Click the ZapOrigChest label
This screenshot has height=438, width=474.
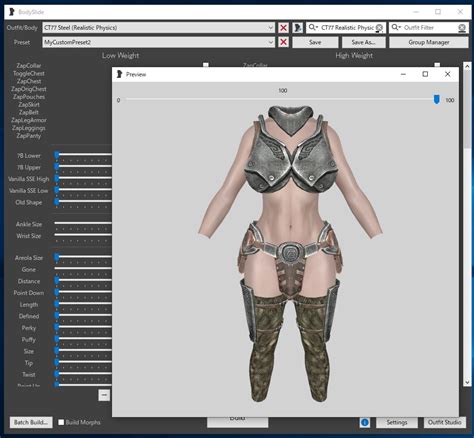point(29,89)
